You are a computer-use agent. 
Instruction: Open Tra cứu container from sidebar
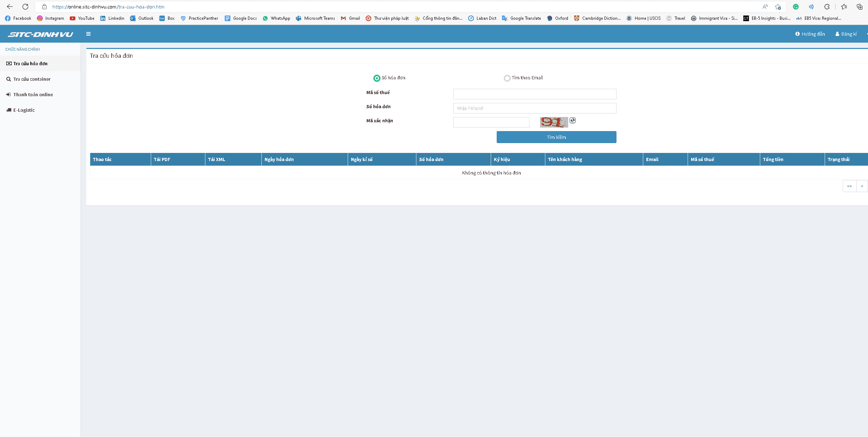(32, 79)
